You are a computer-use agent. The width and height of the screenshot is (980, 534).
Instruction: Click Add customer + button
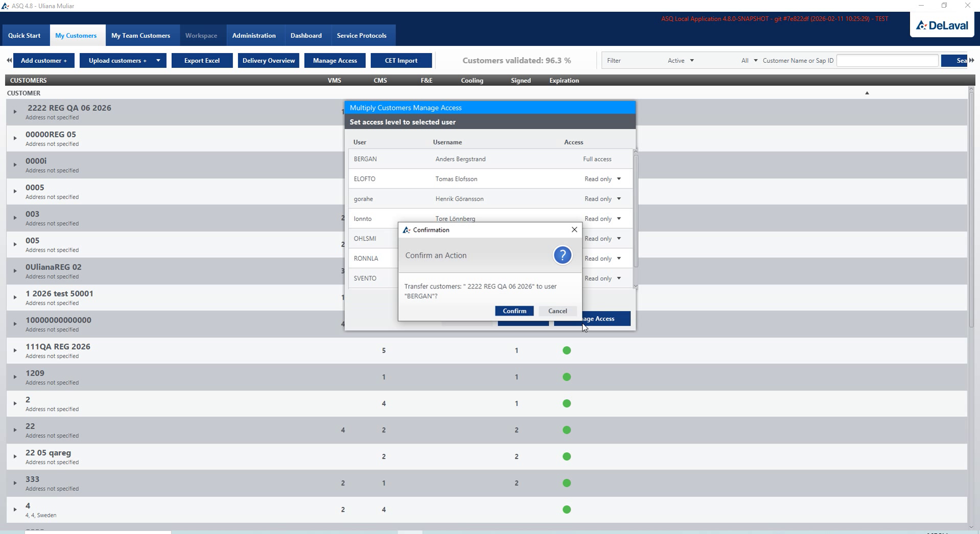pos(44,60)
